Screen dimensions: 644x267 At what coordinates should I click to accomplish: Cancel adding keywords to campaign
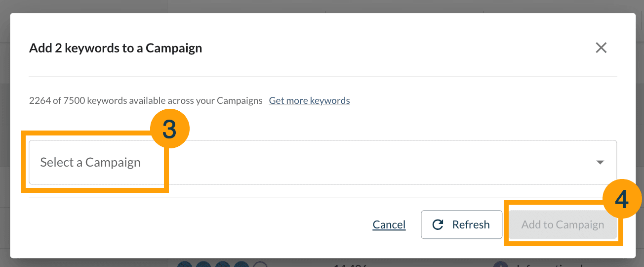pyautogui.click(x=389, y=225)
